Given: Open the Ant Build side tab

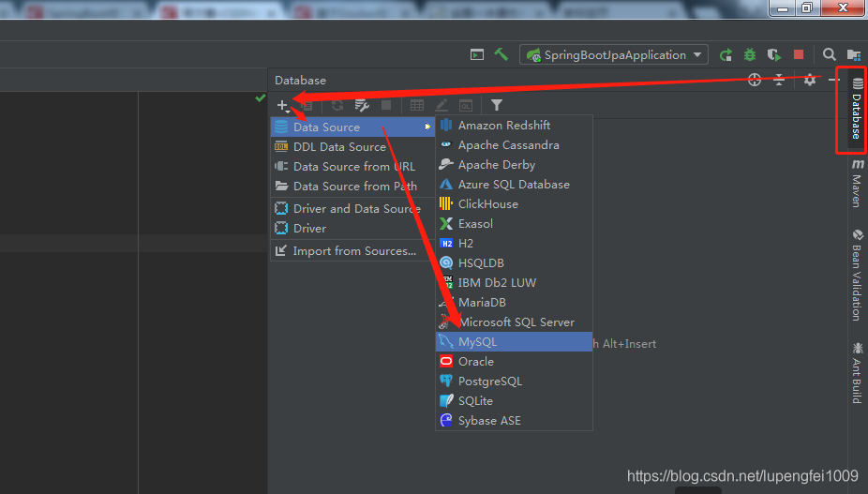Looking at the screenshot, I should point(857,373).
